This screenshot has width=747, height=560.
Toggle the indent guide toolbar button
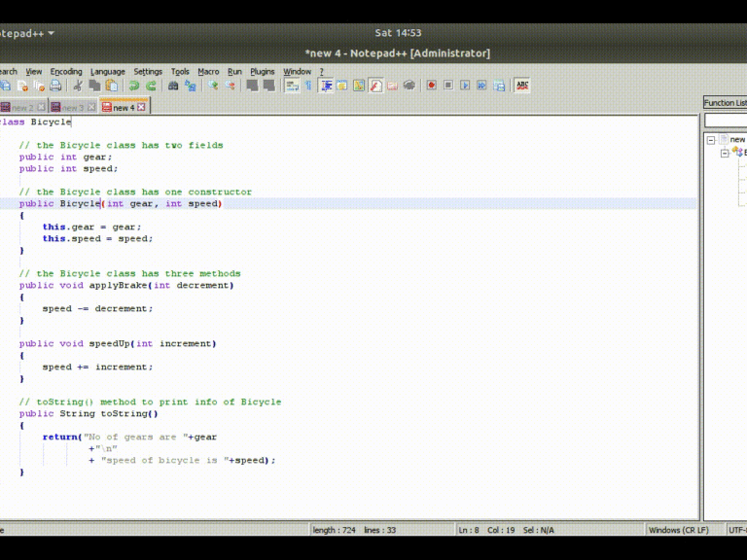click(327, 86)
